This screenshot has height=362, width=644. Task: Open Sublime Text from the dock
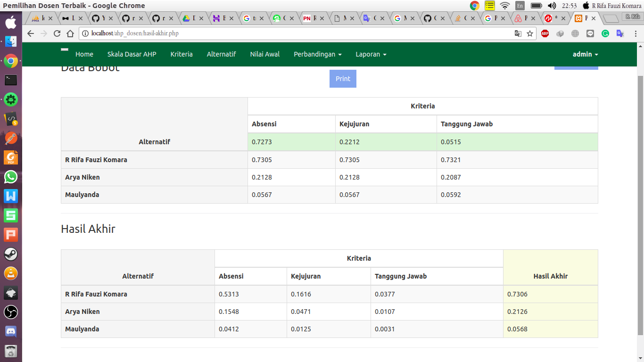pos(11,119)
